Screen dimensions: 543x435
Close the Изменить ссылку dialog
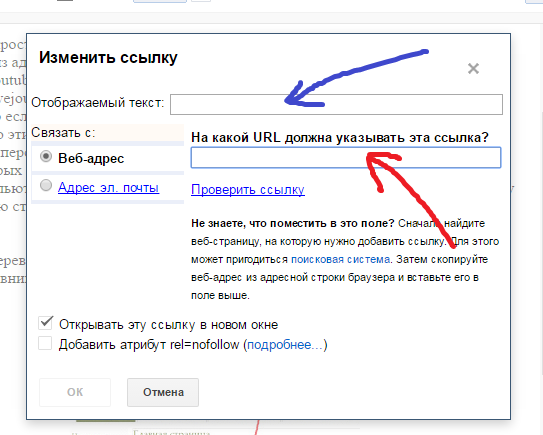tap(473, 69)
